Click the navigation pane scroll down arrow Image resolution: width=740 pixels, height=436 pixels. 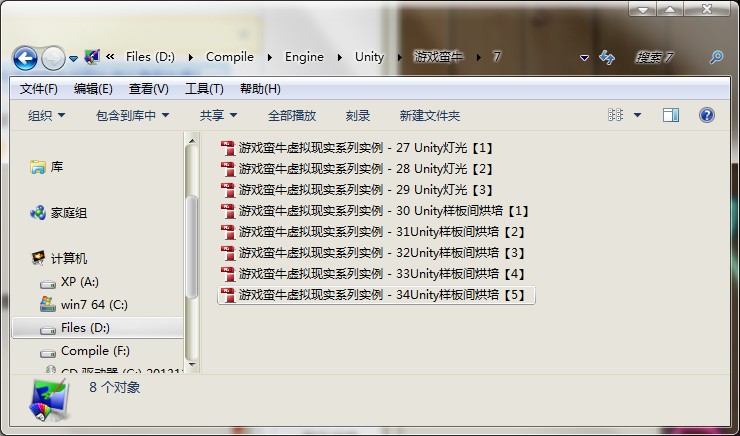pyautogui.click(x=192, y=364)
